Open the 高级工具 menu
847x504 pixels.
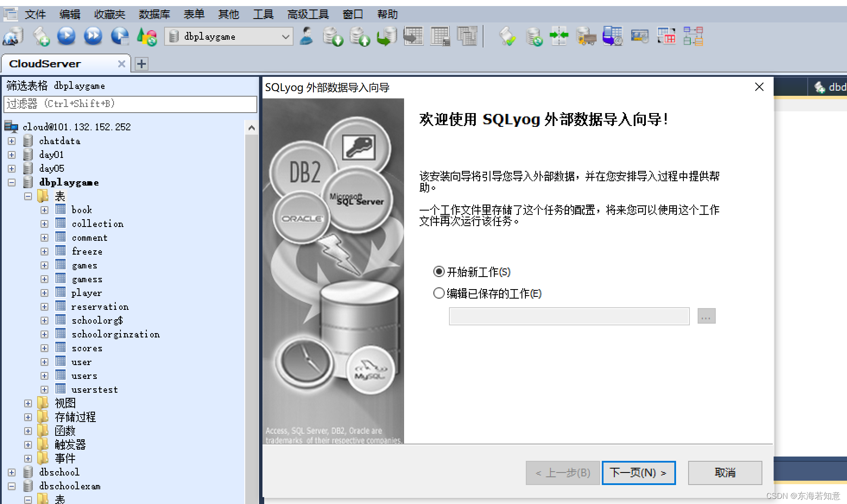coord(308,14)
